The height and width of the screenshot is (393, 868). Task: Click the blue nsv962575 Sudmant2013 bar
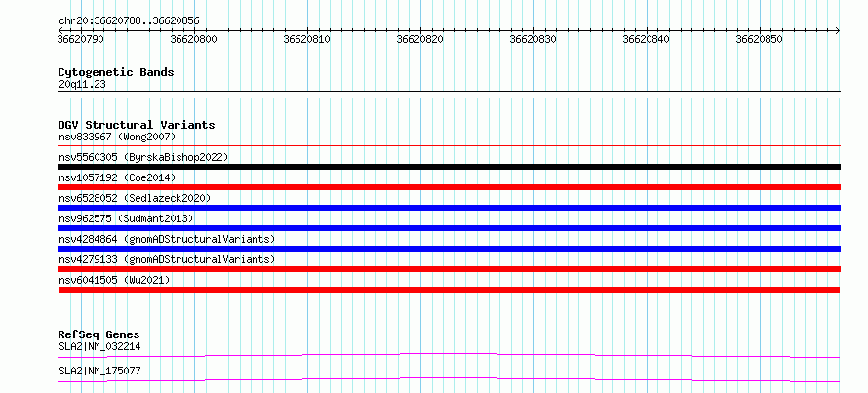[449, 228]
